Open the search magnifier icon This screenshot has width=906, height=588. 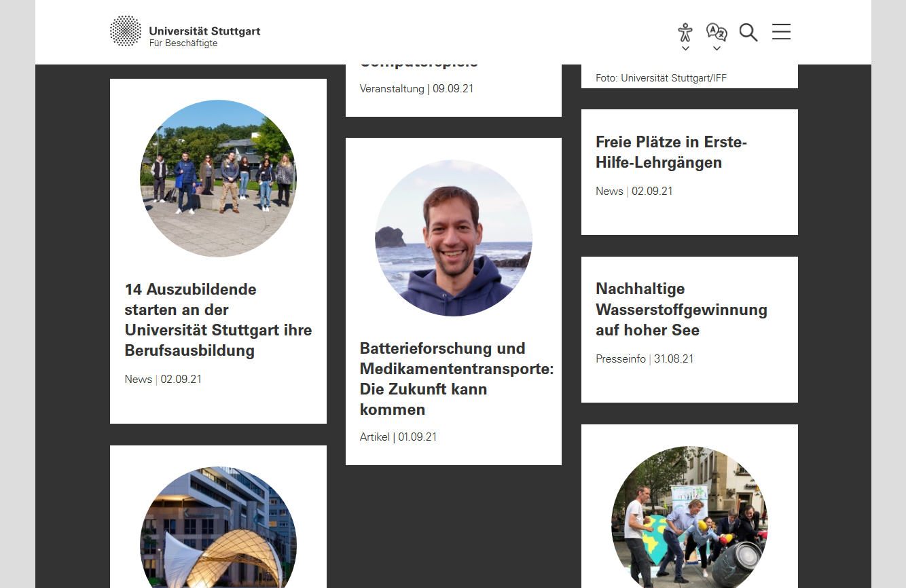[748, 32]
